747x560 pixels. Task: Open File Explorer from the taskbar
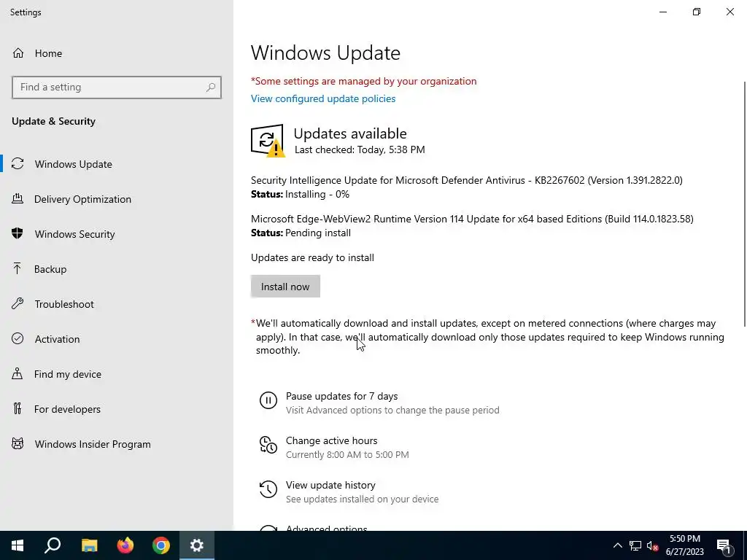tap(89, 545)
